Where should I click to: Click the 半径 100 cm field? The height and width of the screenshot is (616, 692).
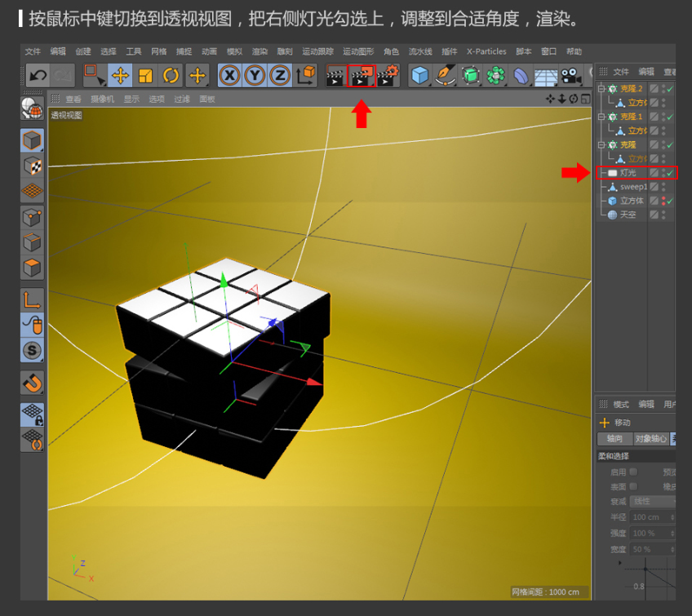tap(651, 517)
